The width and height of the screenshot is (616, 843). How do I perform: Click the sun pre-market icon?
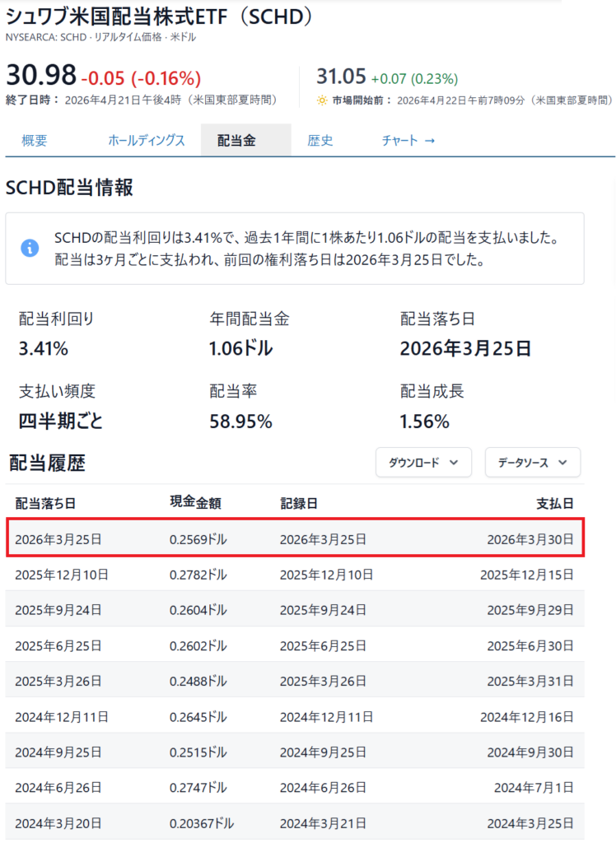click(322, 100)
